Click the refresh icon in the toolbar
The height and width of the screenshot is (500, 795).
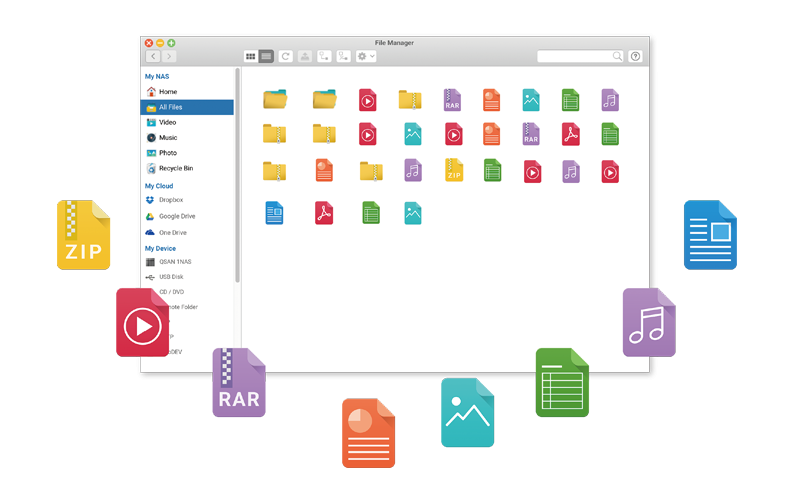286,57
